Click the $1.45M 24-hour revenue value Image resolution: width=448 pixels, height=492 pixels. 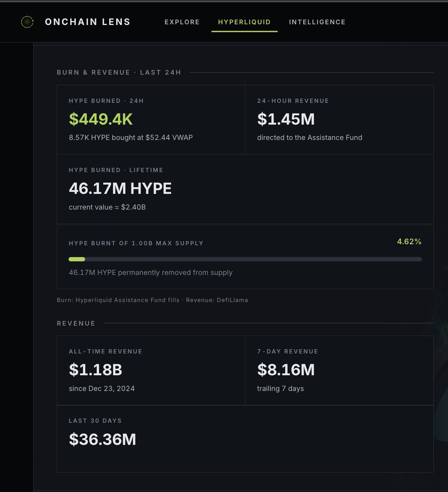pos(286,119)
